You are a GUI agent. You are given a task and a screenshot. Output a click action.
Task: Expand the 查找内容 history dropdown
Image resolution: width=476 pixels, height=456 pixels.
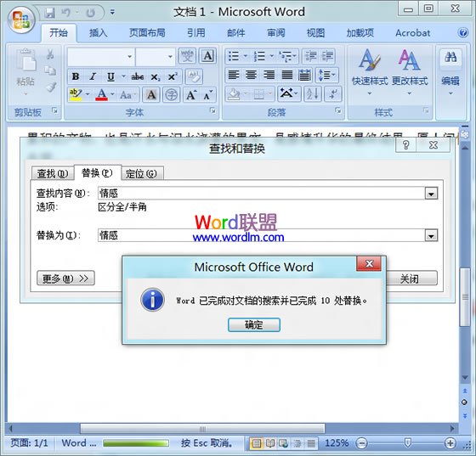tap(431, 194)
